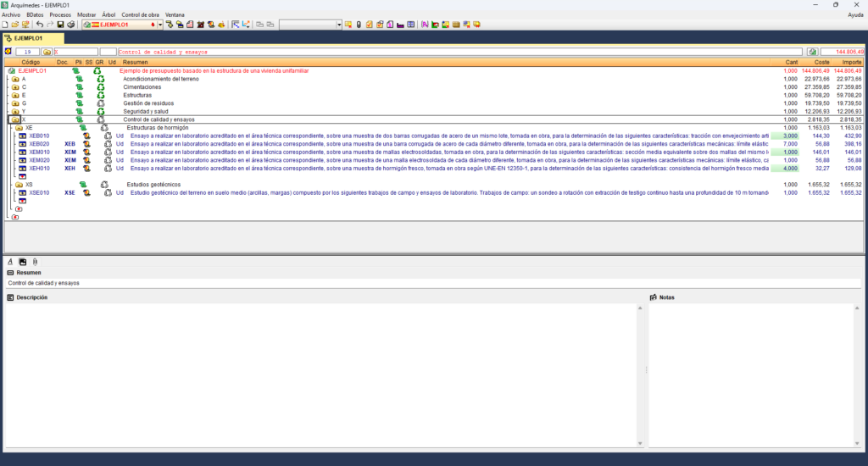Viewport: 868px width, 466px height.
Task: Click the tree view icon after the database dropdown
Action: [170, 25]
